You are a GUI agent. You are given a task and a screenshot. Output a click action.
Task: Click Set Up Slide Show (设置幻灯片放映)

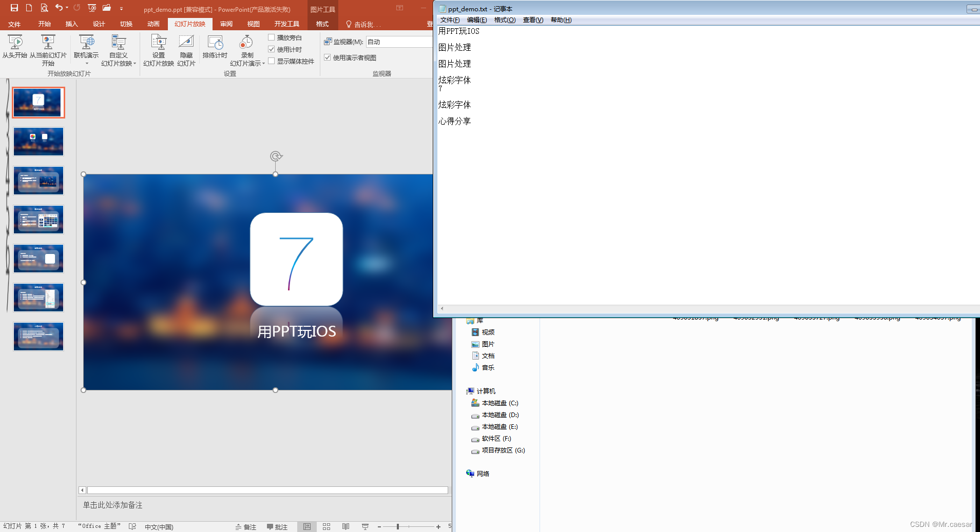click(159, 50)
